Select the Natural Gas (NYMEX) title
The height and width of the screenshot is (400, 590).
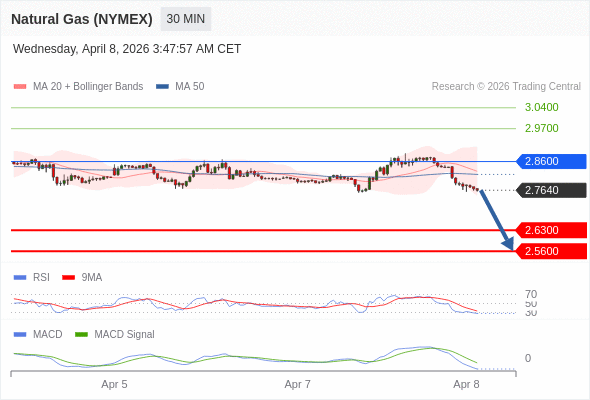tap(82, 19)
